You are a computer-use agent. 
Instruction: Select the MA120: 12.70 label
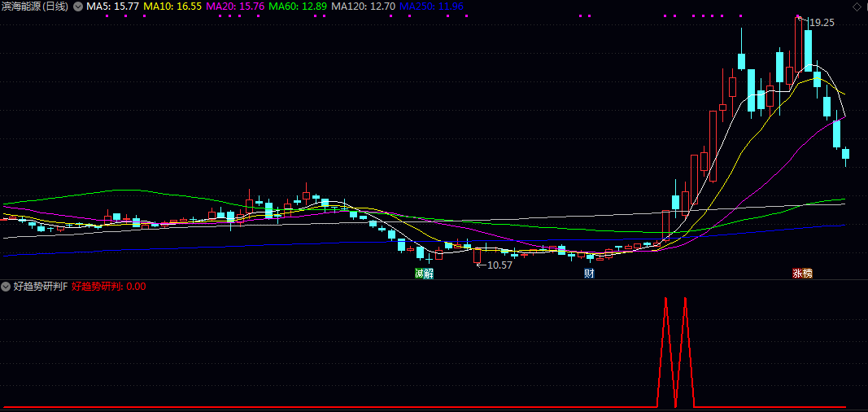pos(364,7)
